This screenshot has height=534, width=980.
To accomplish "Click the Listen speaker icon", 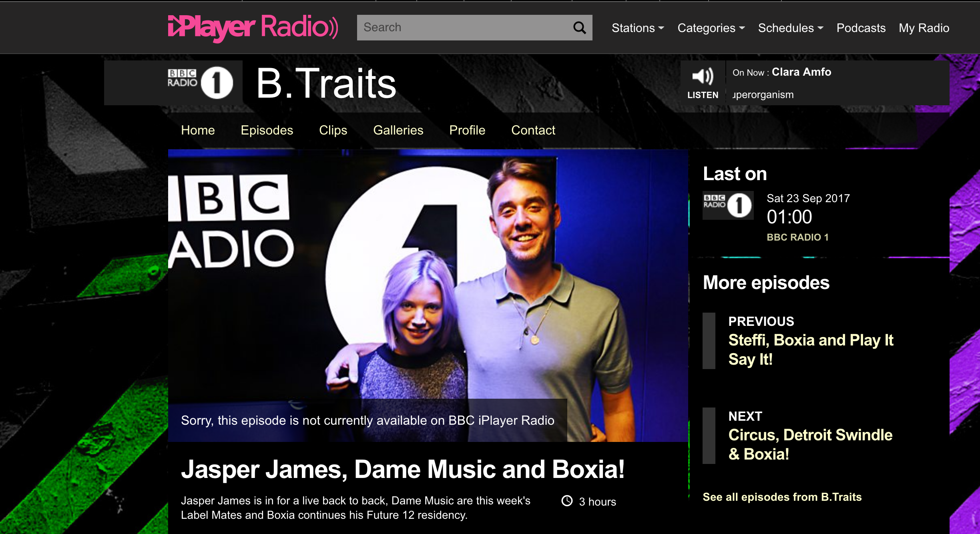I will coord(703,76).
